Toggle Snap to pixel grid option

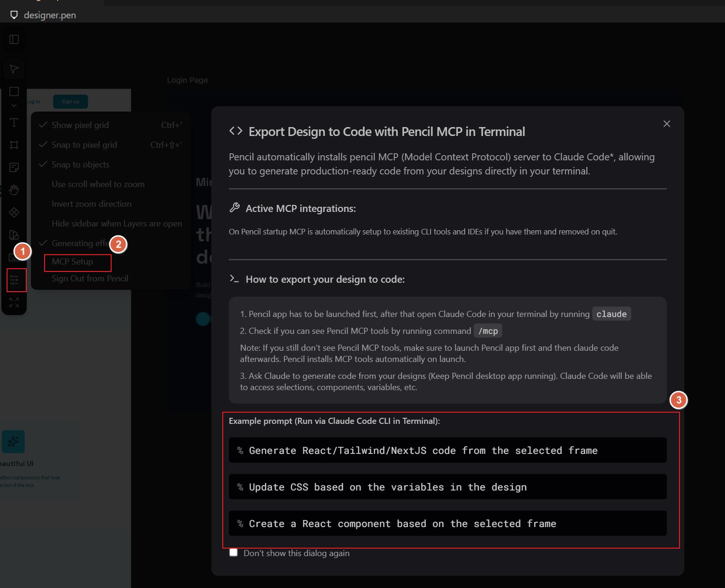pyautogui.click(x=84, y=145)
